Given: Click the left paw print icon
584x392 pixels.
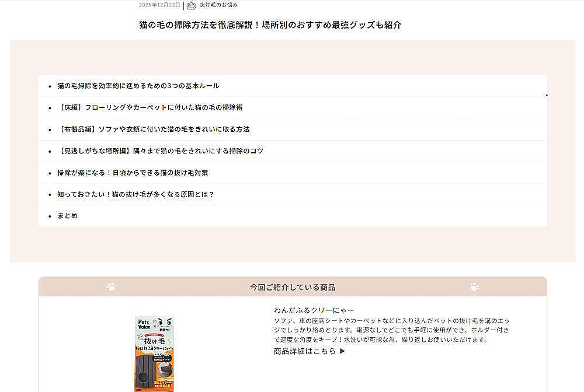Looking at the screenshot, I should (111, 287).
